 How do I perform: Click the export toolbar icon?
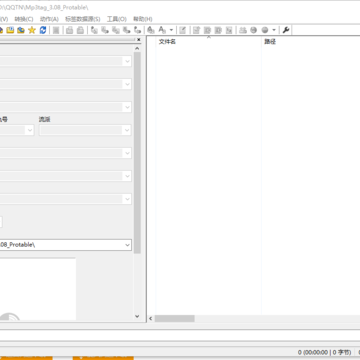tap(196, 30)
